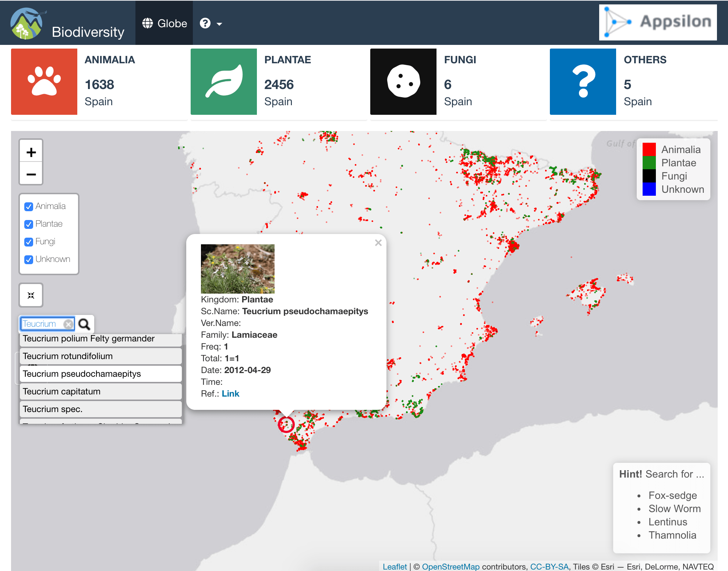Image resolution: width=728 pixels, height=571 pixels.
Task: Uncheck the Animalia layer checkbox
Action: point(29,207)
